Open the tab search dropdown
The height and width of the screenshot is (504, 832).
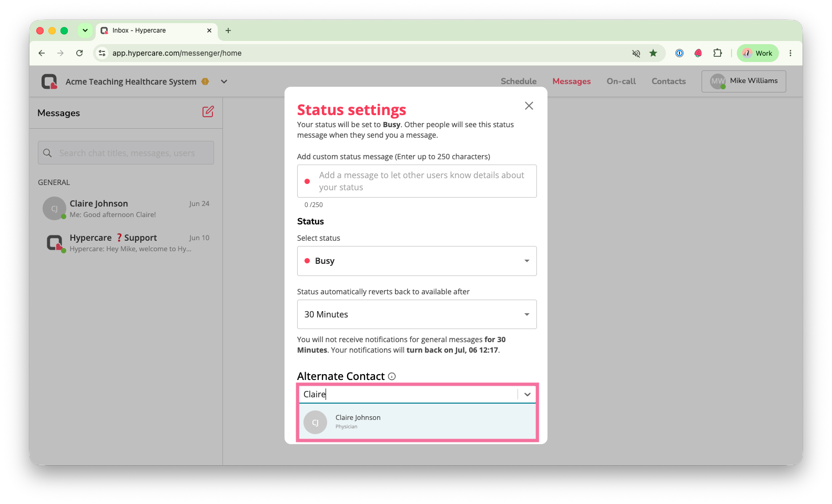[x=85, y=30]
